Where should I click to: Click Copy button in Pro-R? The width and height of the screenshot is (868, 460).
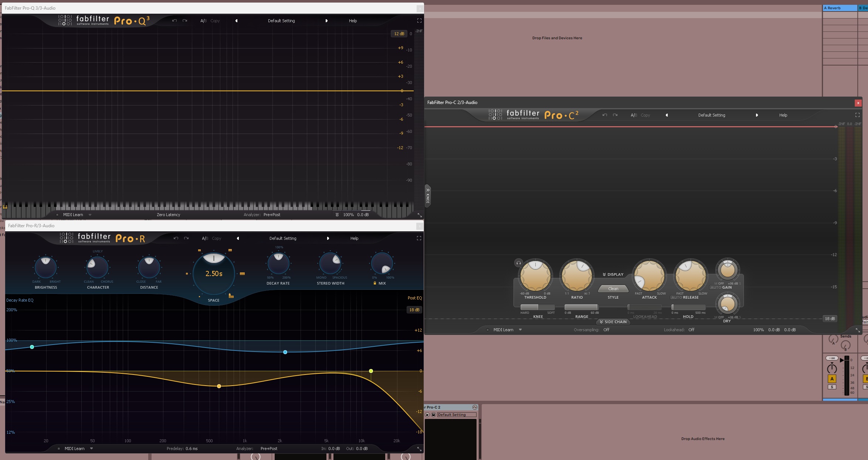[216, 238]
